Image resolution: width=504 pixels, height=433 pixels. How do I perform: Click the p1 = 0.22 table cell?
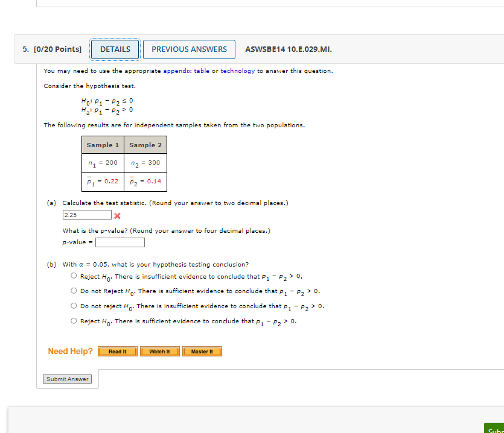(103, 182)
